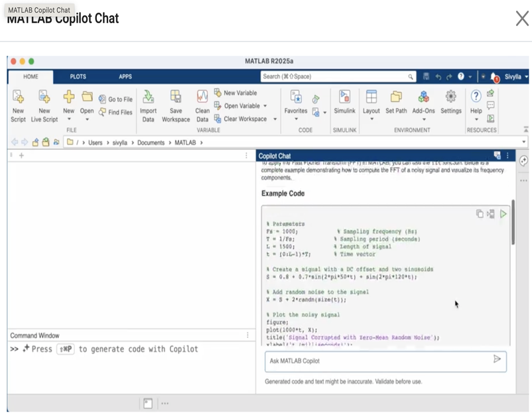532x419 pixels.
Task: Add a new editor tab with plus
Action: click(x=21, y=156)
